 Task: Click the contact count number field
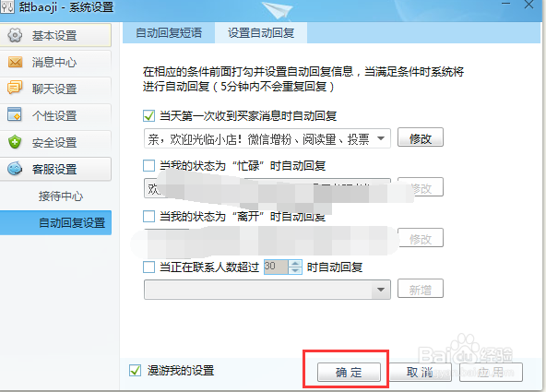(x=276, y=267)
